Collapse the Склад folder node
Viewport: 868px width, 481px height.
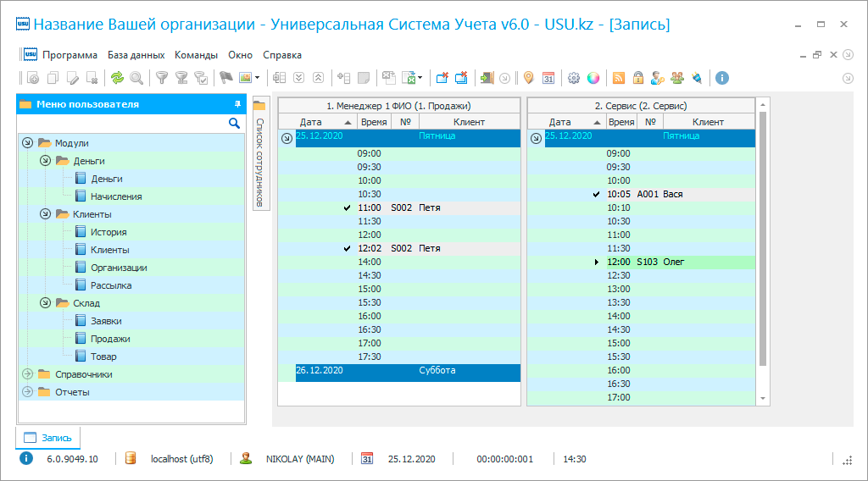tap(46, 303)
